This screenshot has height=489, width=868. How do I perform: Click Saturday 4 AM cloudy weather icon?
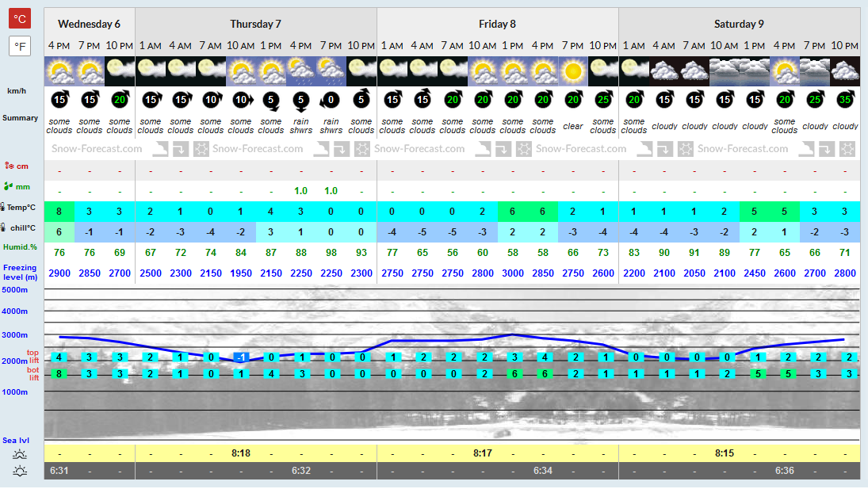(x=663, y=71)
